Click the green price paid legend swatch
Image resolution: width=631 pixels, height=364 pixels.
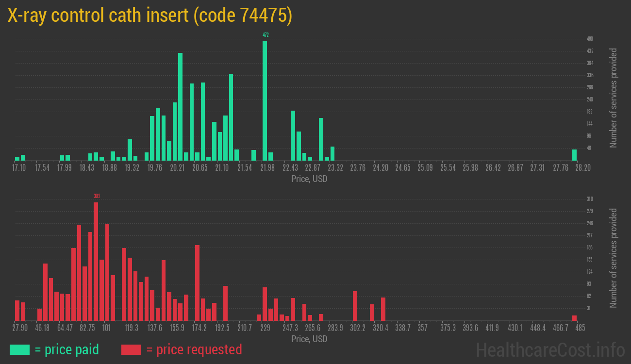[x=19, y=349]
